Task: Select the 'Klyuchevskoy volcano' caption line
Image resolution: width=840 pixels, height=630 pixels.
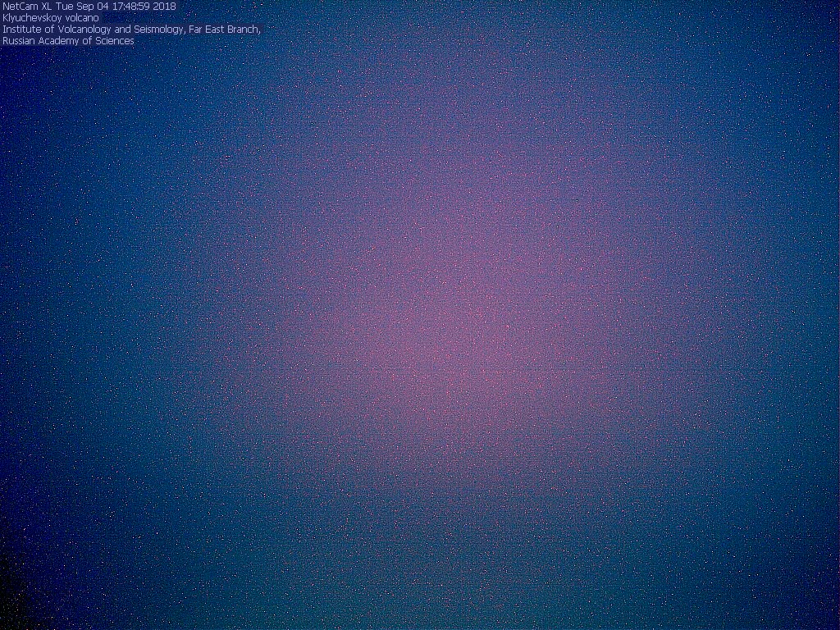Action: point(51,18)
